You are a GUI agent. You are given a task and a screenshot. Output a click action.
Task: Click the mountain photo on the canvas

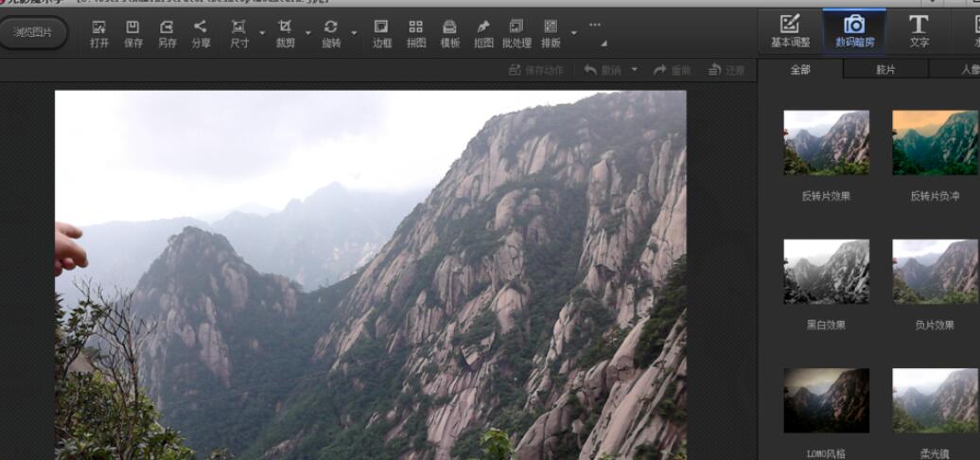click(371, 275)
